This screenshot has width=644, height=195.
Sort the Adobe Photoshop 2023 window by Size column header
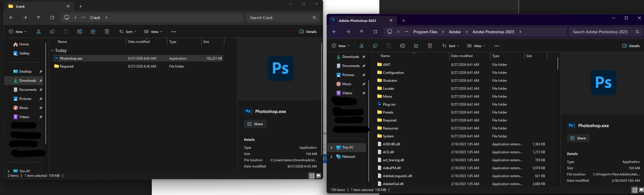pyautogui.click(x=536, y=56)
